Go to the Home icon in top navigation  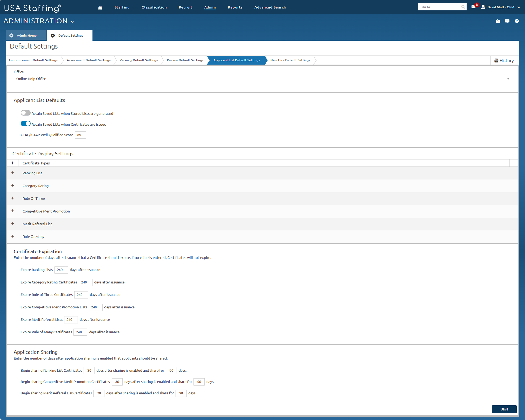click(x=100, y=8)
